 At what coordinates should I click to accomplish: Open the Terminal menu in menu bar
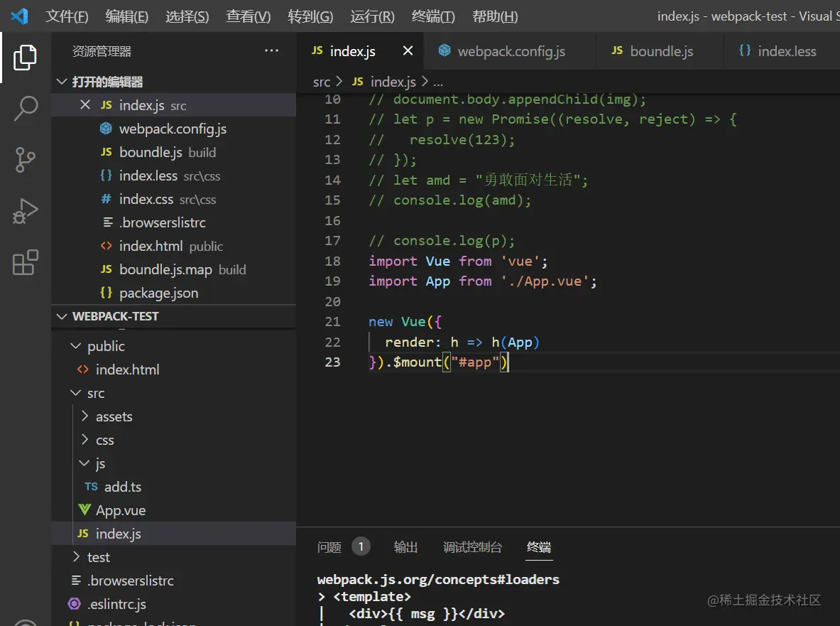[x=433, y=16]
